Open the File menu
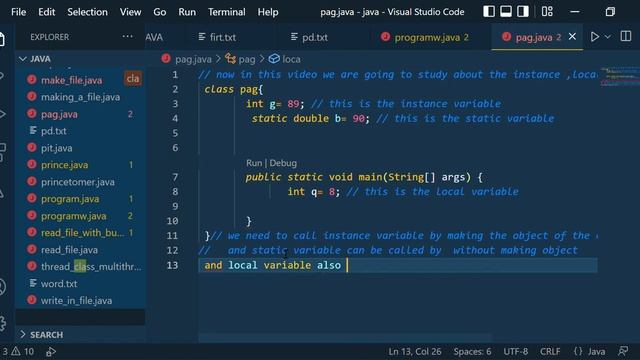Screen dimensions: 640x360 (18, 12)
